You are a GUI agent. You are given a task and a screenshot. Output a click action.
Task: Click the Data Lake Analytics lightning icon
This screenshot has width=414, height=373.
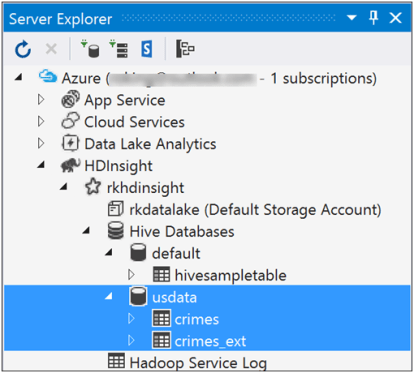point(70,143)
